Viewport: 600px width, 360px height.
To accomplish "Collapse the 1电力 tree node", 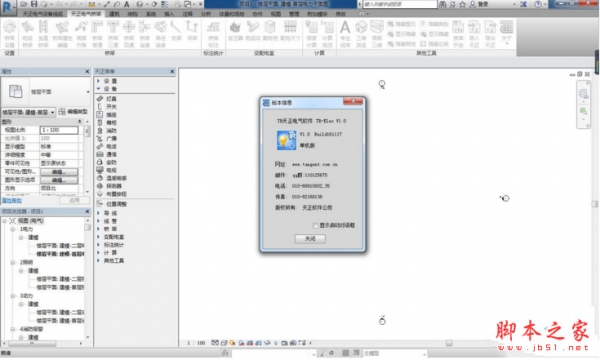I will click(13, 229).
